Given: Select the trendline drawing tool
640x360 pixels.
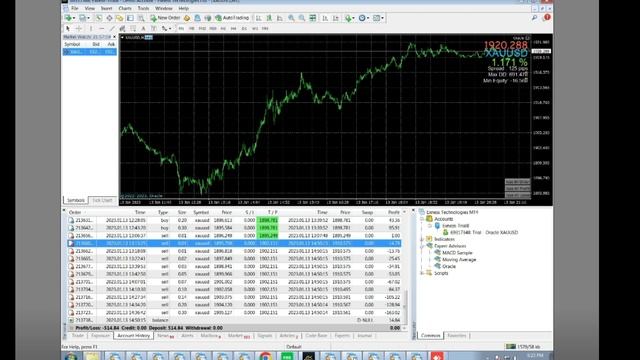Looking at the screenshot, I should tap(112, 29).
